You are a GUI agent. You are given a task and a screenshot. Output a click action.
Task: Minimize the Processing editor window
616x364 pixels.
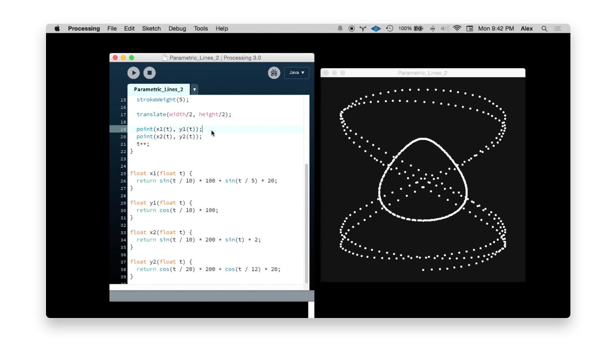click(x=123, y=58)
